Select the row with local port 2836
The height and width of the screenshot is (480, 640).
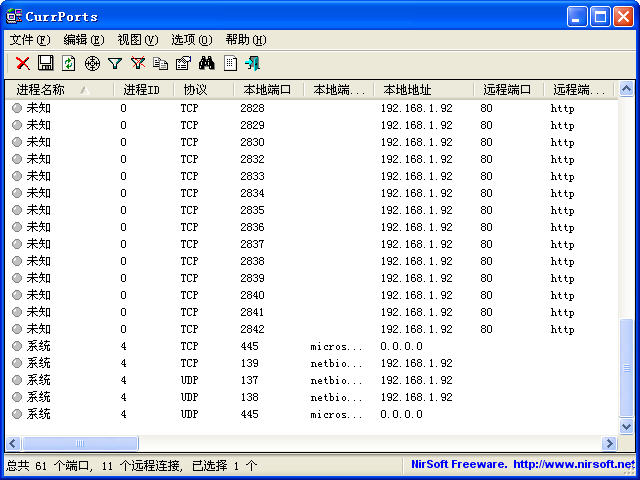point(311,227)
